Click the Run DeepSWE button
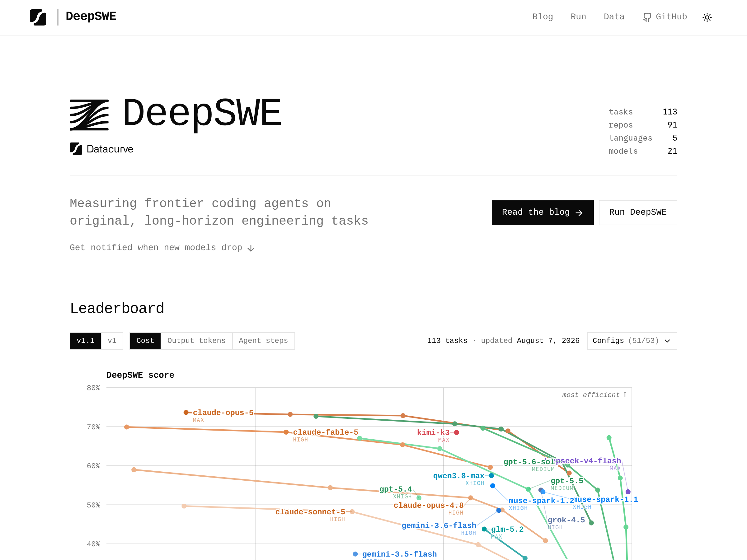The width and height of the screenshot is (747, 560). click(x=637, y=213)
